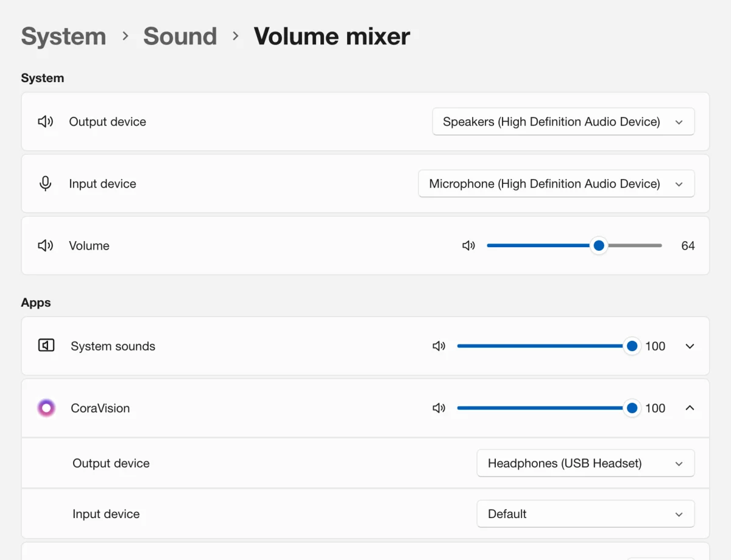Click Output device label under CoraVision
The image size is (731, 560).
point(111,464)
